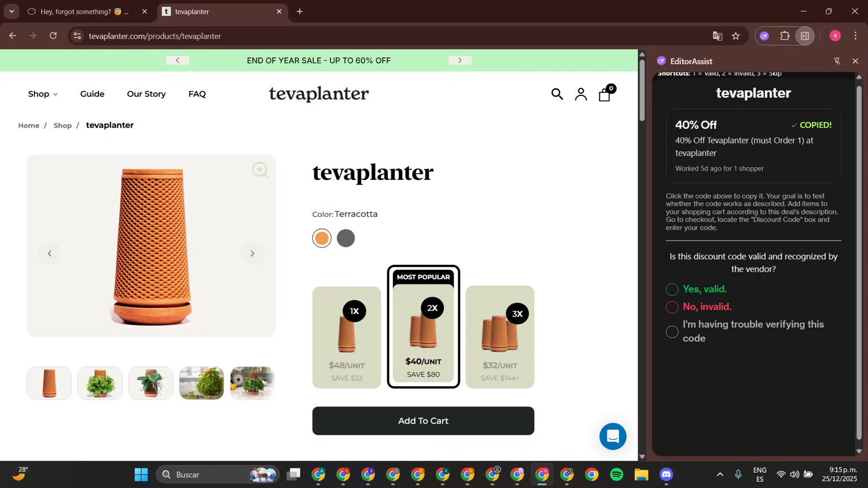This screenshot has height=488, width=868.
Task: Select the Terracotta color swatch
Action: [322, 238]
